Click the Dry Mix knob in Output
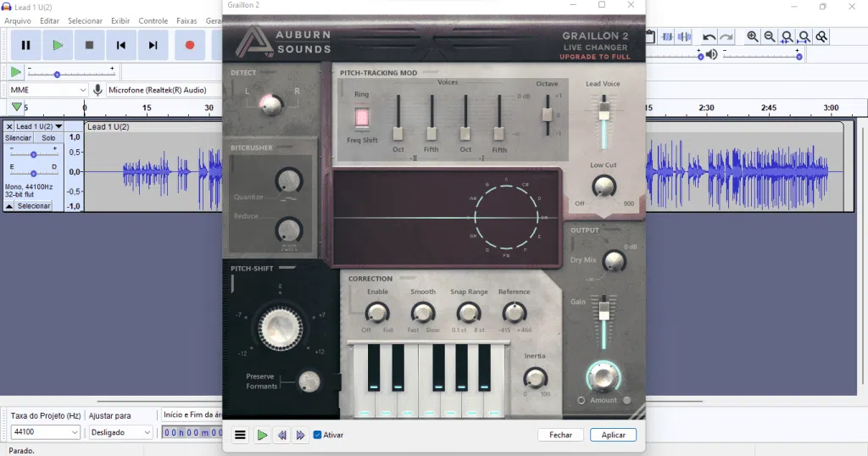Image resolution: width=868 pixels, height=456 pixels. 614,261
